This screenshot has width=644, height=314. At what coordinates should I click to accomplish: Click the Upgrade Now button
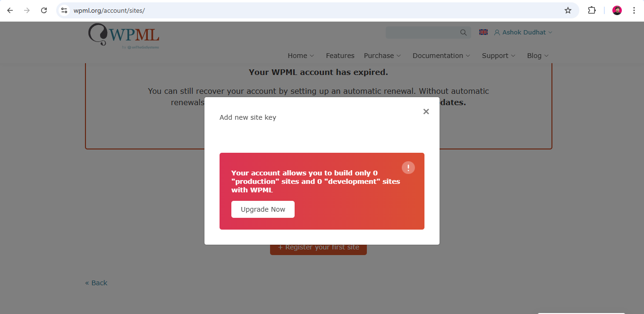click(263, 209)
